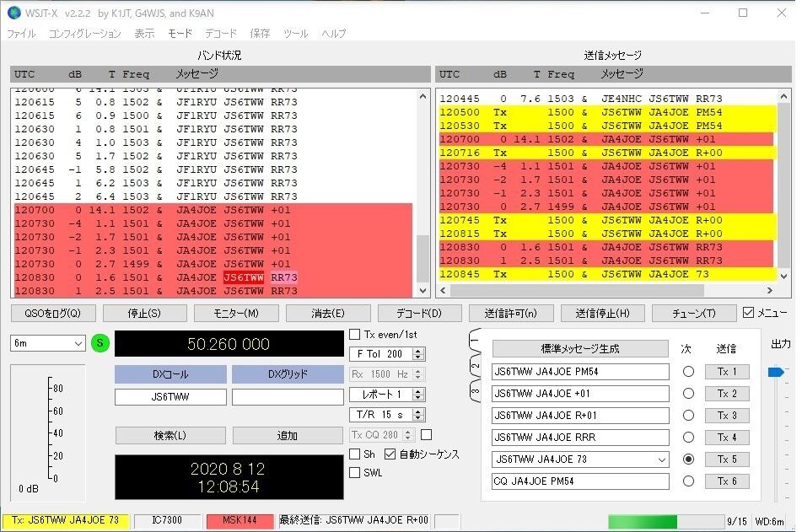Click the F Tol 200 spinner arrows
This screenshot has height=532, width=802.
[x=418, y=354]
